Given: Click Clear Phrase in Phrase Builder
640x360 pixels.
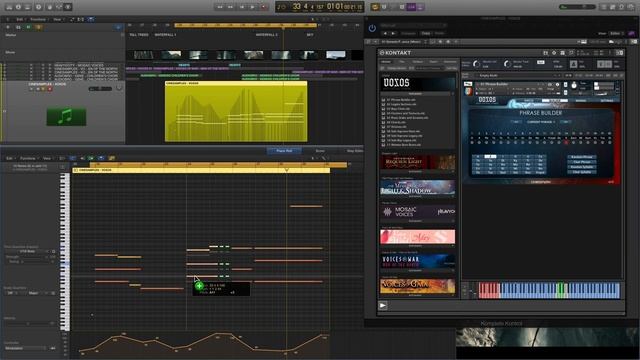Looking at the screenshot, I should (x=582, y=162).
